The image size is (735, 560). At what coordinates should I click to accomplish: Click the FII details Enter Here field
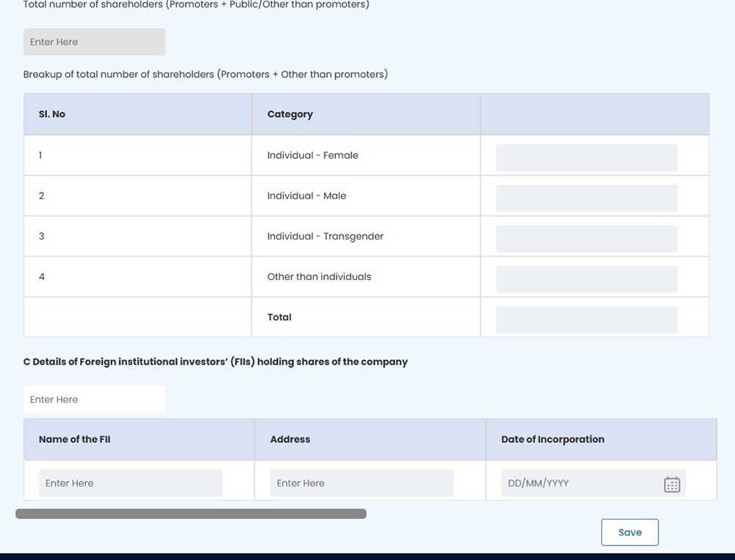94,400
